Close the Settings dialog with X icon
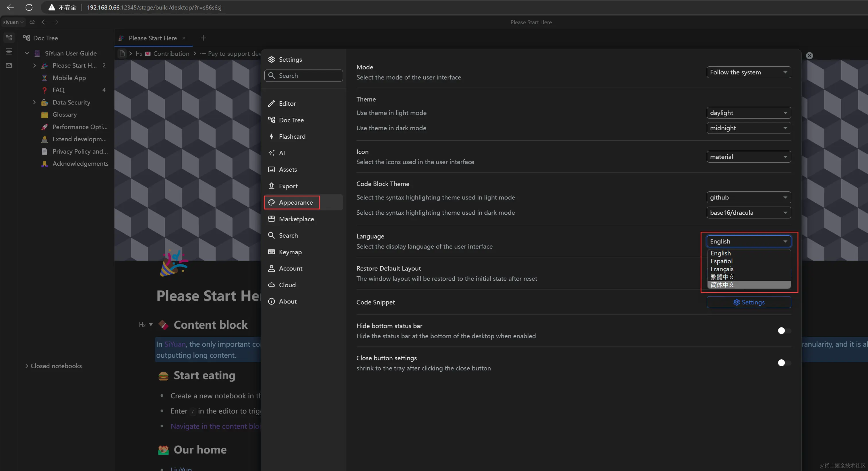 [x=809, y=56]
